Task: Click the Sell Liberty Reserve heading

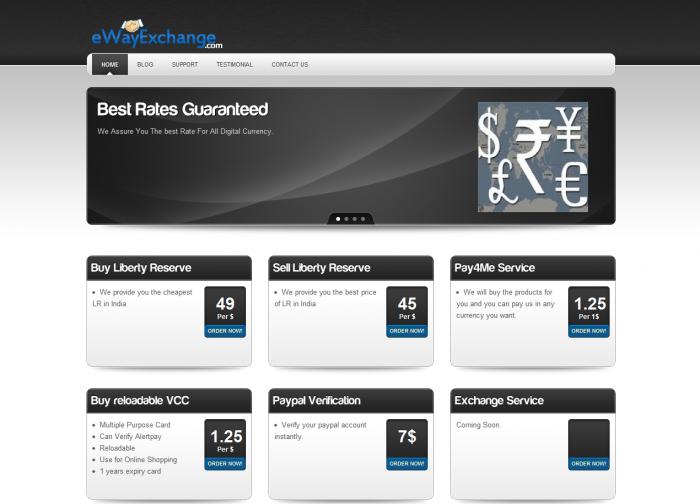Action: tap(321, 268)
